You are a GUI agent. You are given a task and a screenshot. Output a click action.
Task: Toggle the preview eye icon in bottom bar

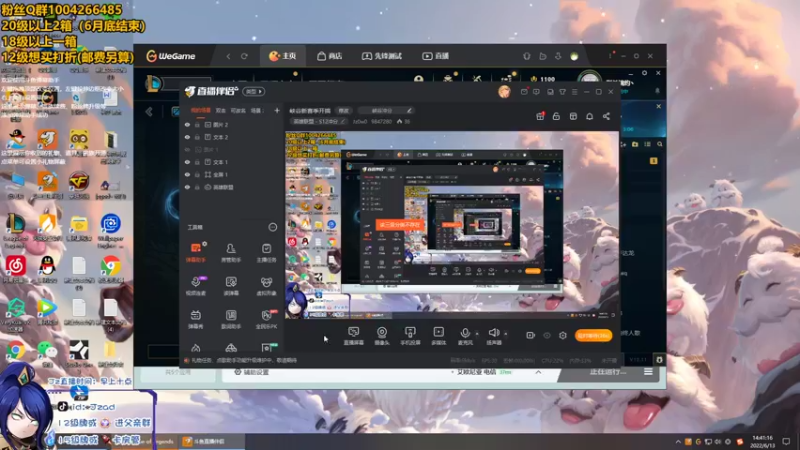click(x=547, y=335)
